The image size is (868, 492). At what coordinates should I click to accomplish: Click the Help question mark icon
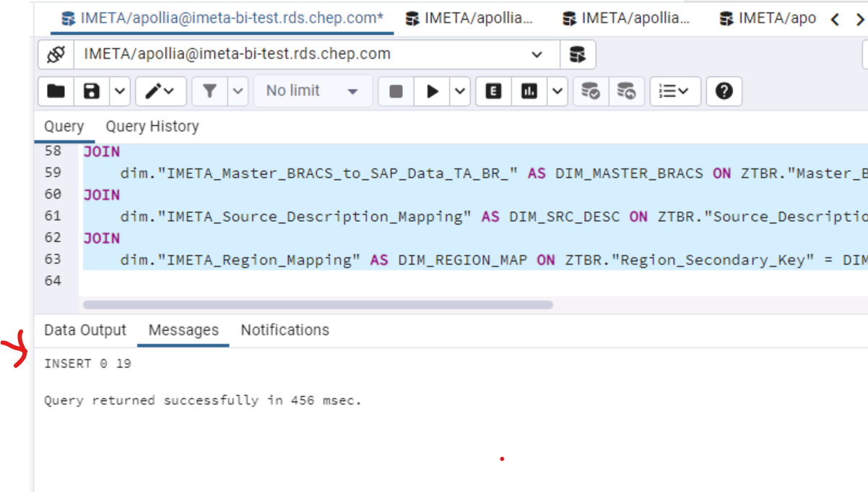(724, 91)
